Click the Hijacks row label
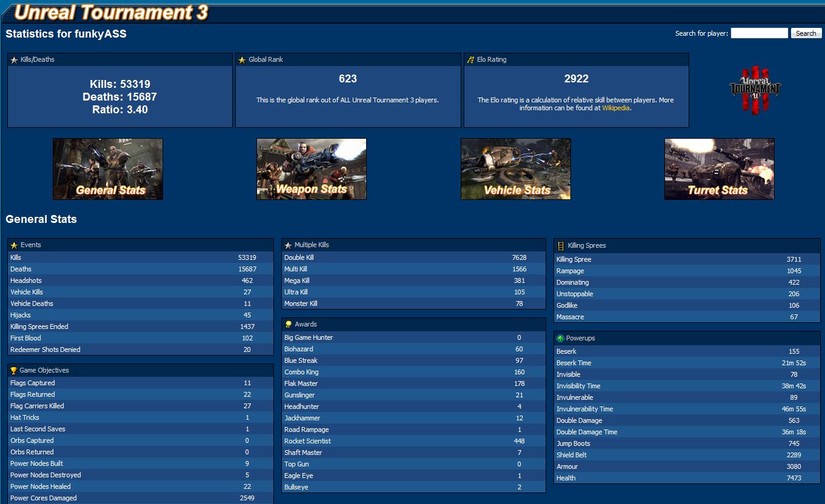 click(21, 315)
